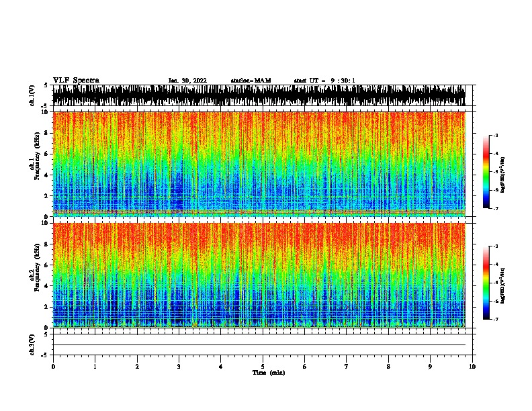Screen dimensions: 532x411
Task: Click the '-7' label on ch.1 color bar
Action: pyautogui.click(x=495, y=208)
